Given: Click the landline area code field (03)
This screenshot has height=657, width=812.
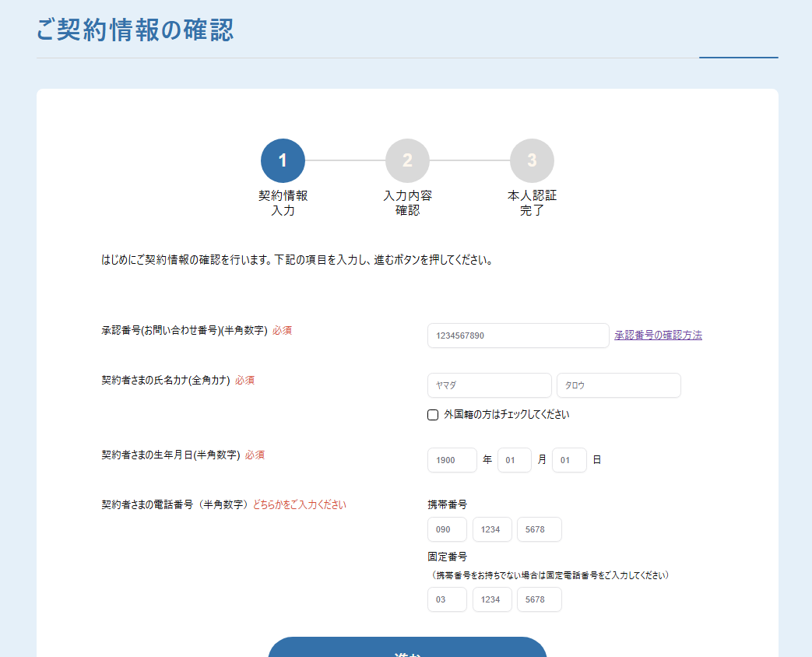Looking at the screenshot, I should (447, 599).
